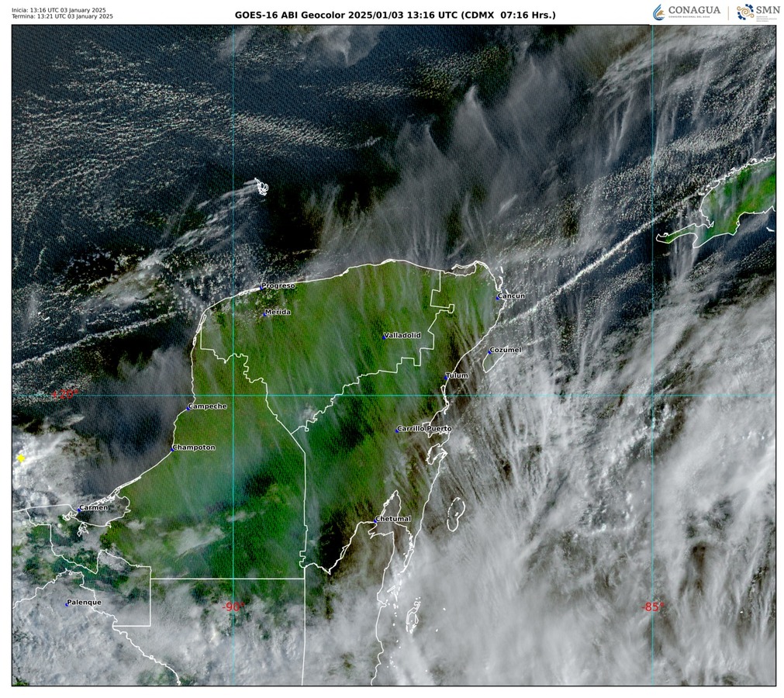The height and width of the screenshot is (698, 784).
Task: Click the Champoton label
Action: coord(195,447)
